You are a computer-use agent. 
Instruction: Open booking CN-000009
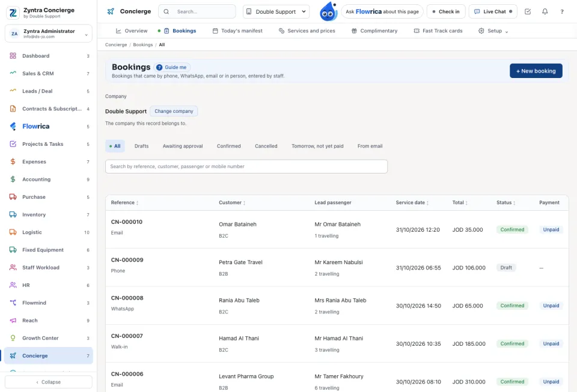tap(127, 260)
